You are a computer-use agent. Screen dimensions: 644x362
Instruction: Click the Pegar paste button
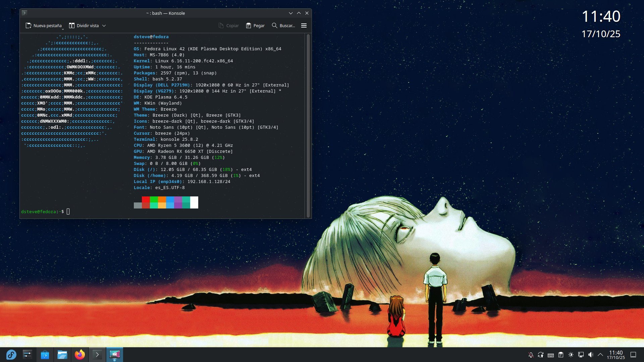pyautogui.click(x=255, y=25)
